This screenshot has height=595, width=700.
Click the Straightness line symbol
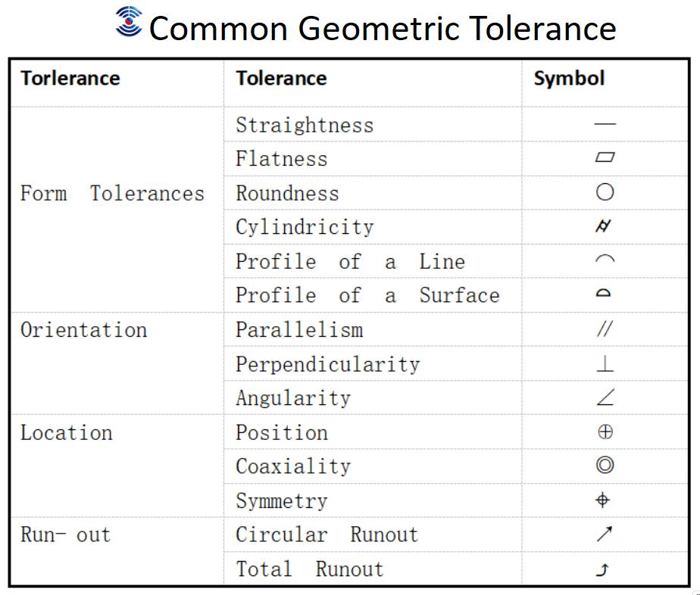coord(605,123)
